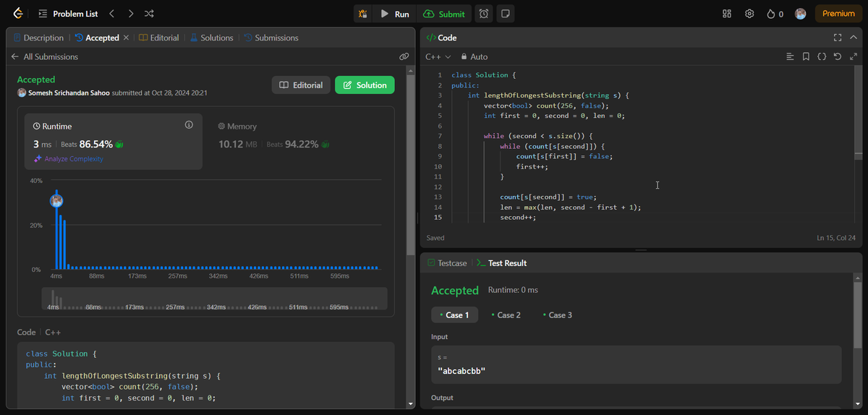Click the Runtime: 0 ms text
The image size is (868, 415).
click(x=513, y=290)
